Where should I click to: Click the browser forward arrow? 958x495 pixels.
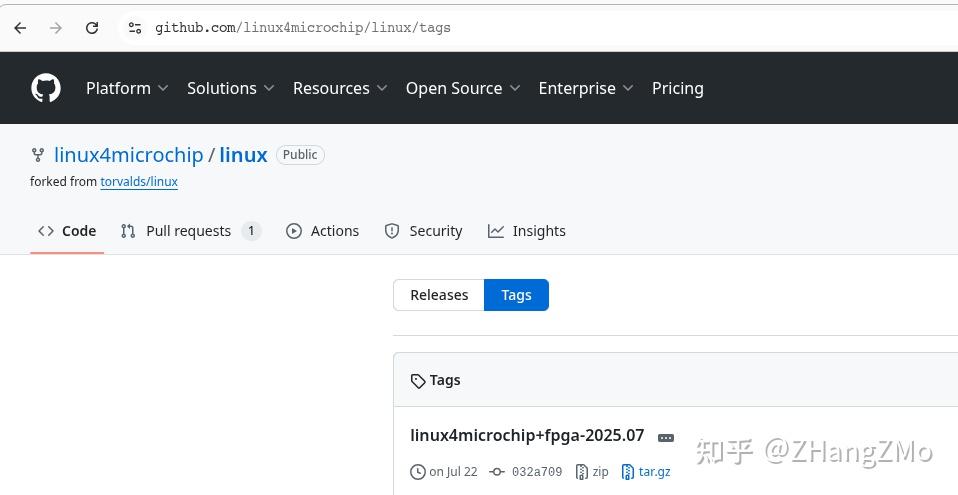tap(56, 28)
